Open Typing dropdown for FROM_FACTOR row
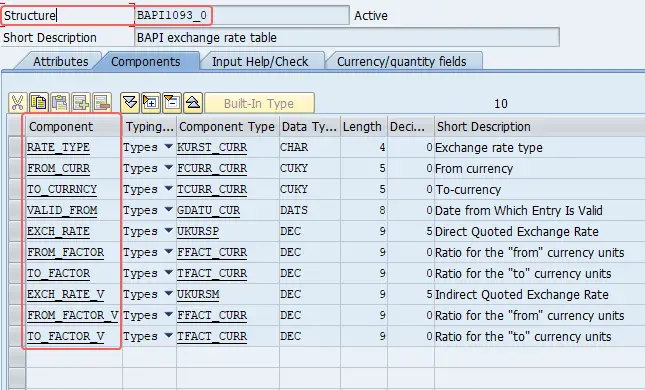The image size is (645, 390). pyautogui.click(x=168, y=251)
